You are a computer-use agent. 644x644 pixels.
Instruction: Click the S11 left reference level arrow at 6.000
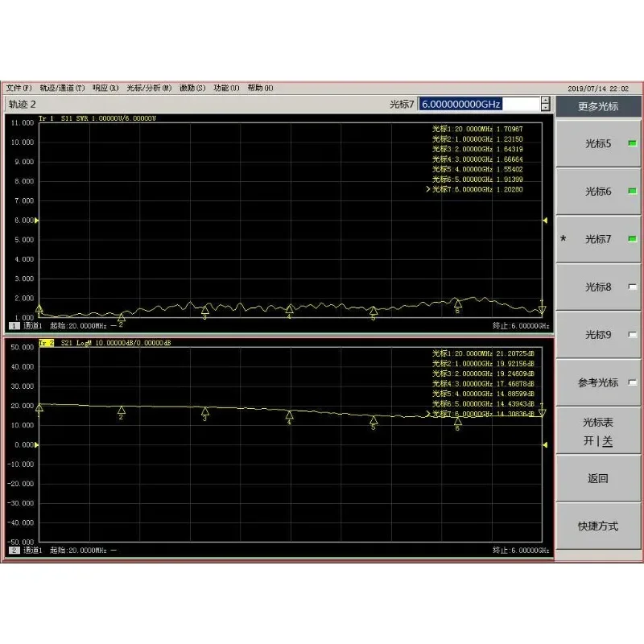[x=36, y=221]
